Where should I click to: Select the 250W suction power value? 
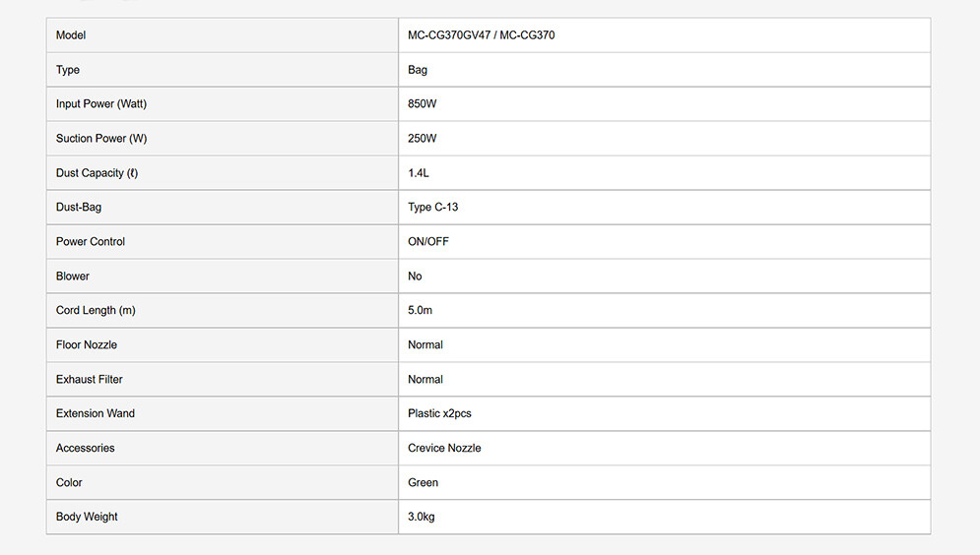click(423, 139)
